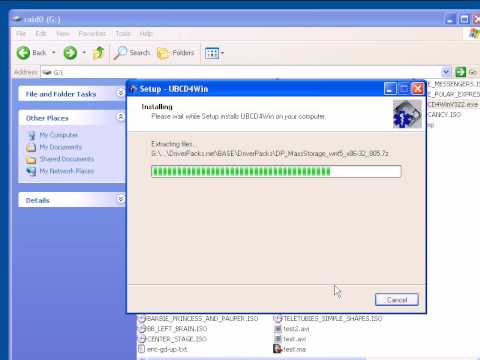This screenshot has height=360, width=480.
Task: Expand the address bar dropdown
Action: 446,72
